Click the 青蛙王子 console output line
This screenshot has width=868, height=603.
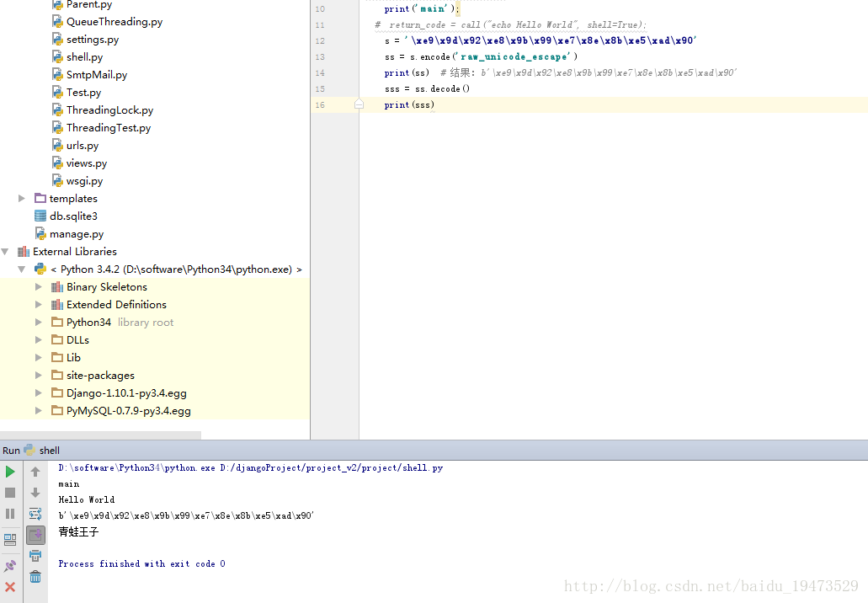pyautogui.click(x=78, y=532)
